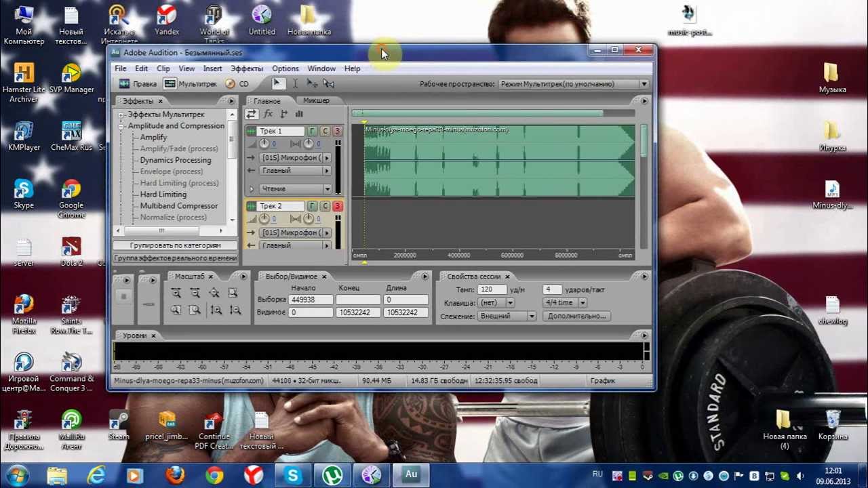Click Zoom In Horizontally in Масштаб panel

[x=176, y=293]
